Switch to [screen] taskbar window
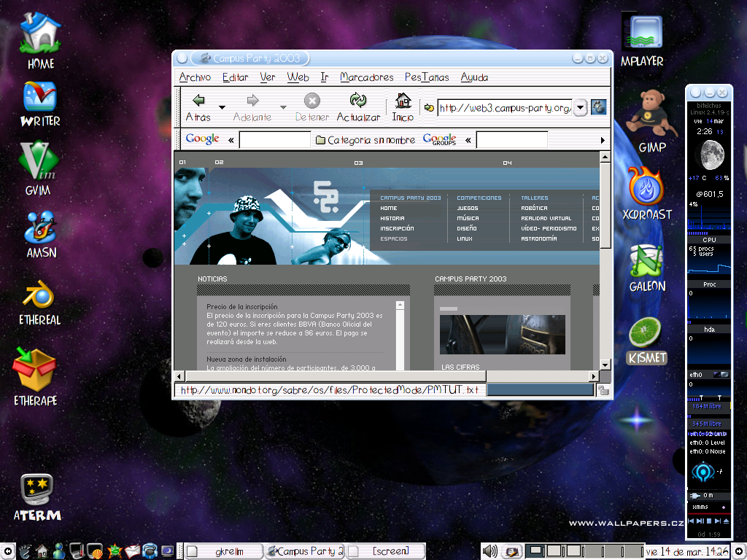Image resolution: width=747 pixels, height=560 pixels. pos(386,551)
